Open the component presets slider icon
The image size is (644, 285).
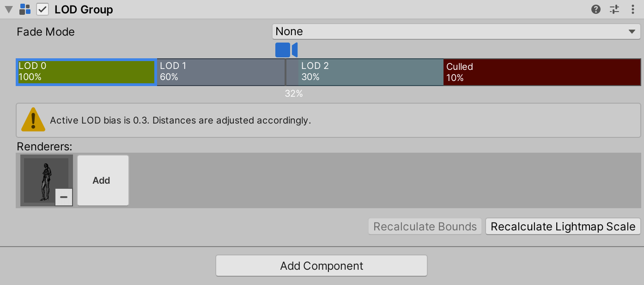614,9
